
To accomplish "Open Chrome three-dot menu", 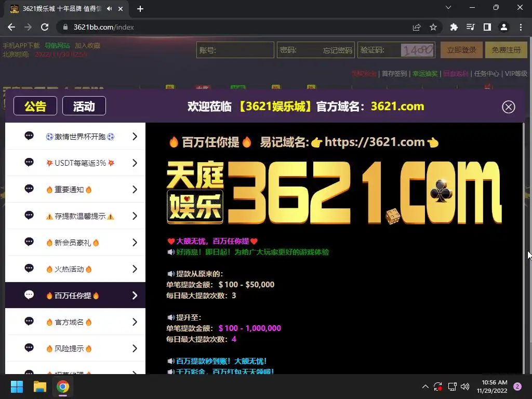I will click(521, 27).
